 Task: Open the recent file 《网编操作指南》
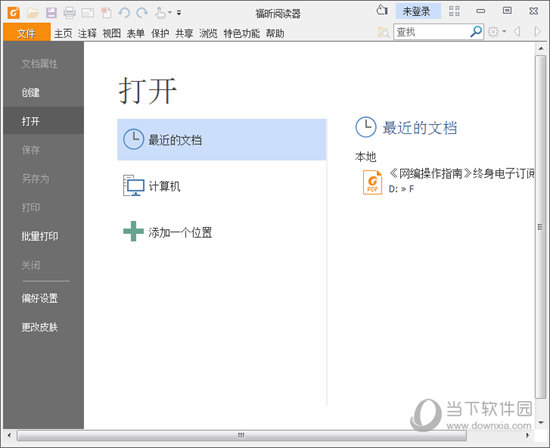tap(462, 173)
